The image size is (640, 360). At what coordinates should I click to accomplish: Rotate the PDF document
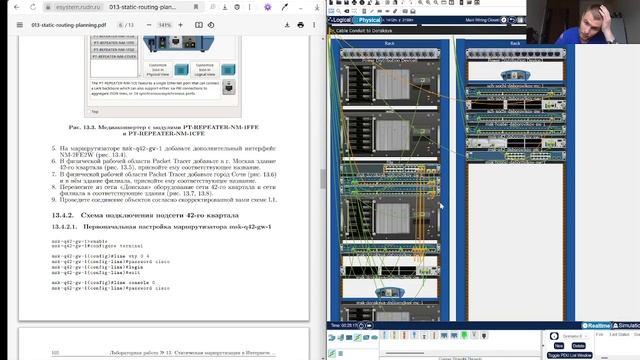click(211, 25)
